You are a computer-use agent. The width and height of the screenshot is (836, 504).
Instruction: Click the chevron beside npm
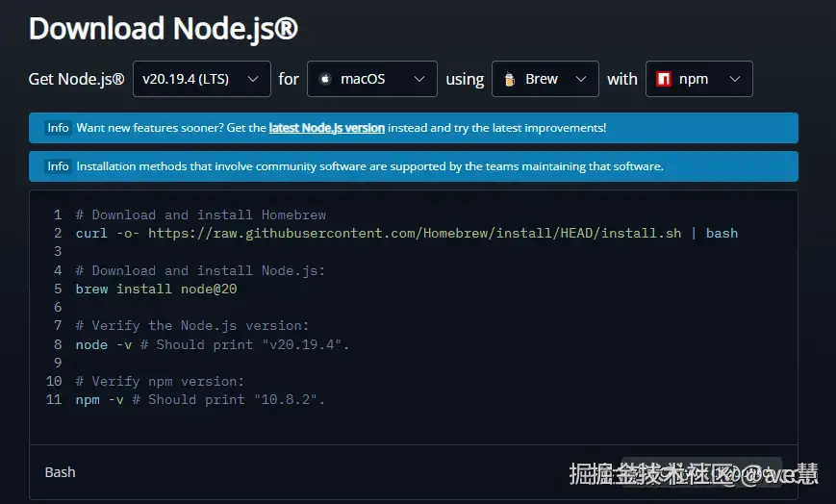pyautogui.click(x=735, y=79)
